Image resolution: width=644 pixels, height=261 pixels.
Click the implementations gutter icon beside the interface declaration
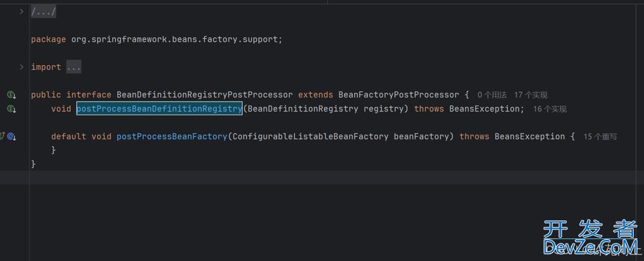point(11,95)
